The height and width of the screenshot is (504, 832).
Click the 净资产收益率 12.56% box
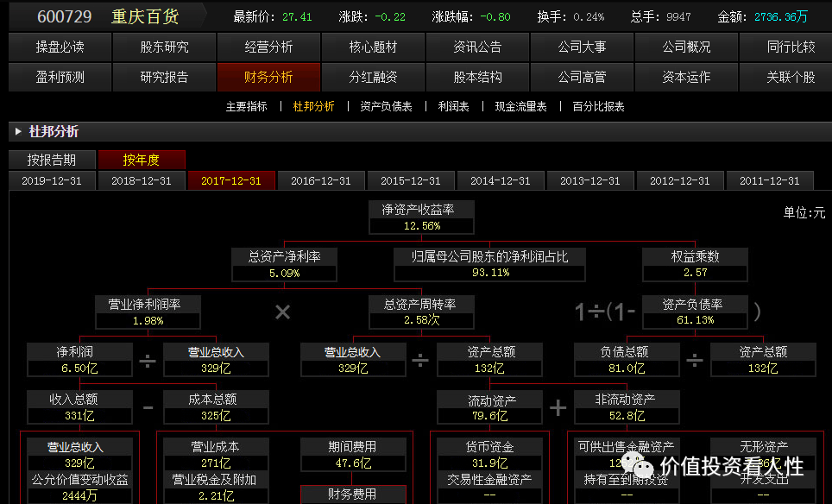pyautogui.click(x=421, y=217)
